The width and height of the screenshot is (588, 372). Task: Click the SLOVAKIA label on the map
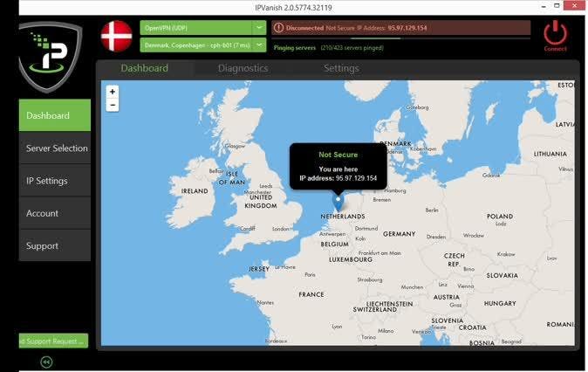click(x=503, y=276)
